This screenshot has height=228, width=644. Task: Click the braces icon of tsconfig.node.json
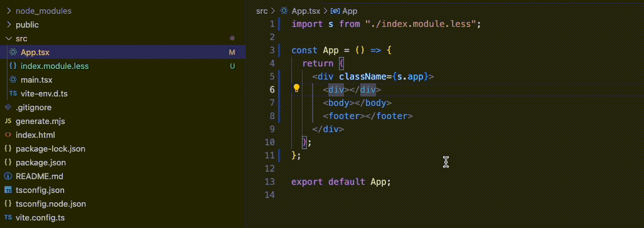pyautogui.click(x=8, y=204)
